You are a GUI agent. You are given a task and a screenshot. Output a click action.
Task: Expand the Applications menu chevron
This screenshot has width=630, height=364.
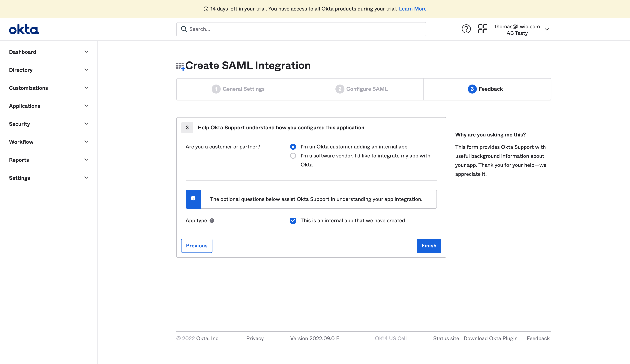click(x=86, y=106)
